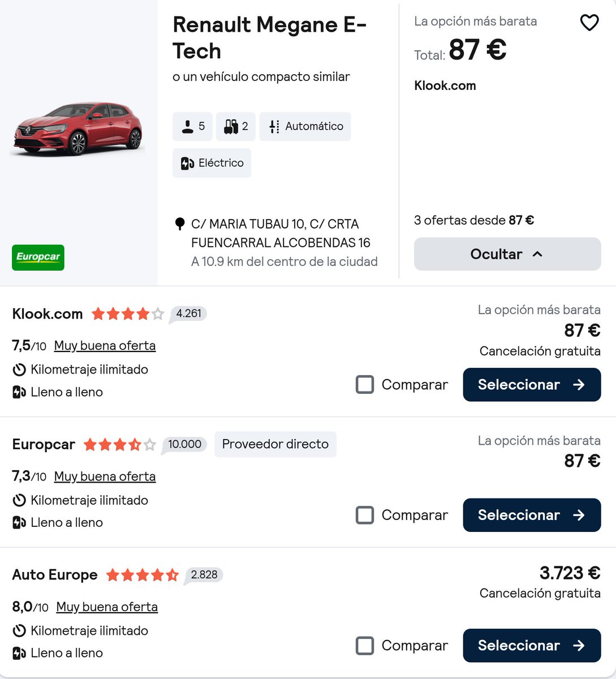Save car to favorites with heart icon

coord(589,23)
